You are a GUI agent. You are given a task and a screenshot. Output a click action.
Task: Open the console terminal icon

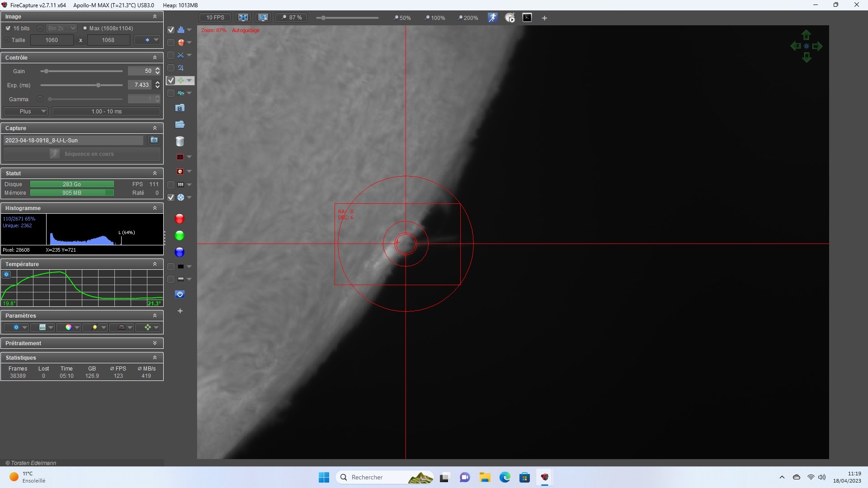(527, 18)
